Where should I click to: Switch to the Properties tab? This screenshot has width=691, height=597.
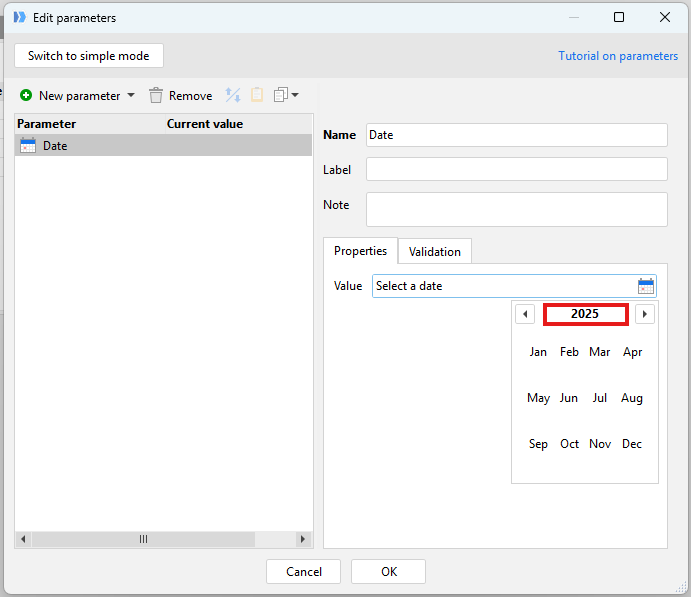point(360,251)
